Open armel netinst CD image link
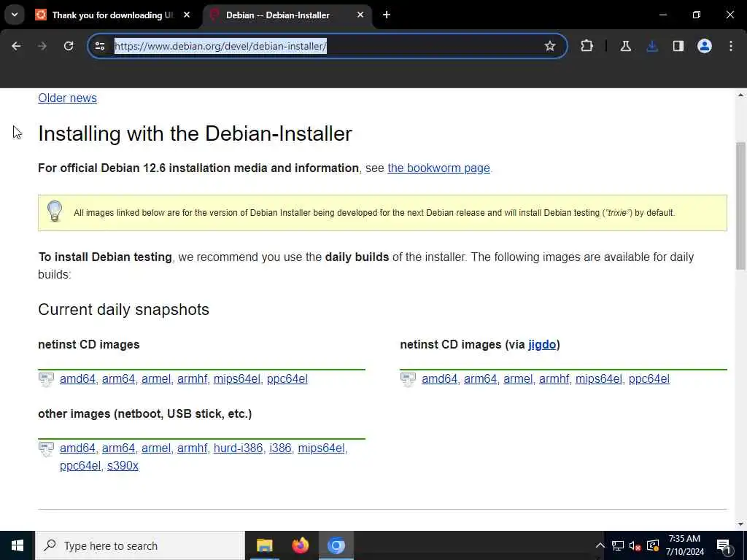The image size is (747, 560). click(x=156, y=379)
